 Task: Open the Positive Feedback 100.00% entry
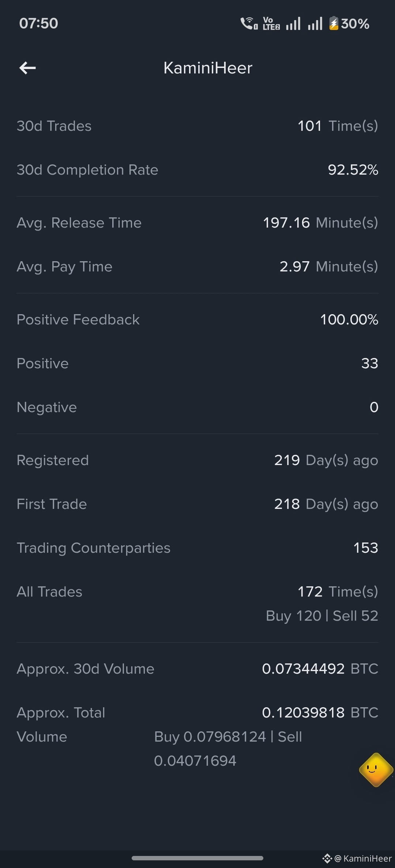[197, 320]
